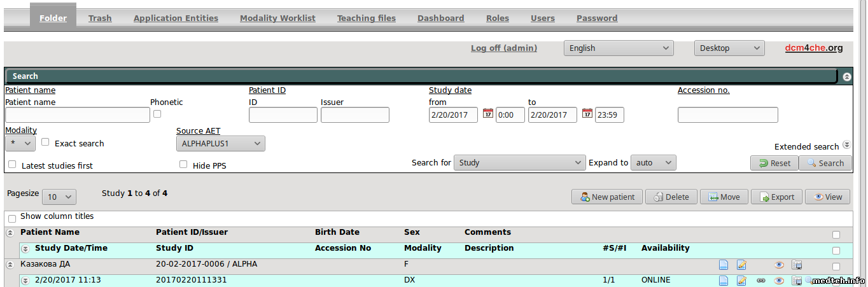Image resolution: width=868 pixels, height=287 pixels.
Task: Open the calendar picker for Study date from
Action: [x=488, y=114]
